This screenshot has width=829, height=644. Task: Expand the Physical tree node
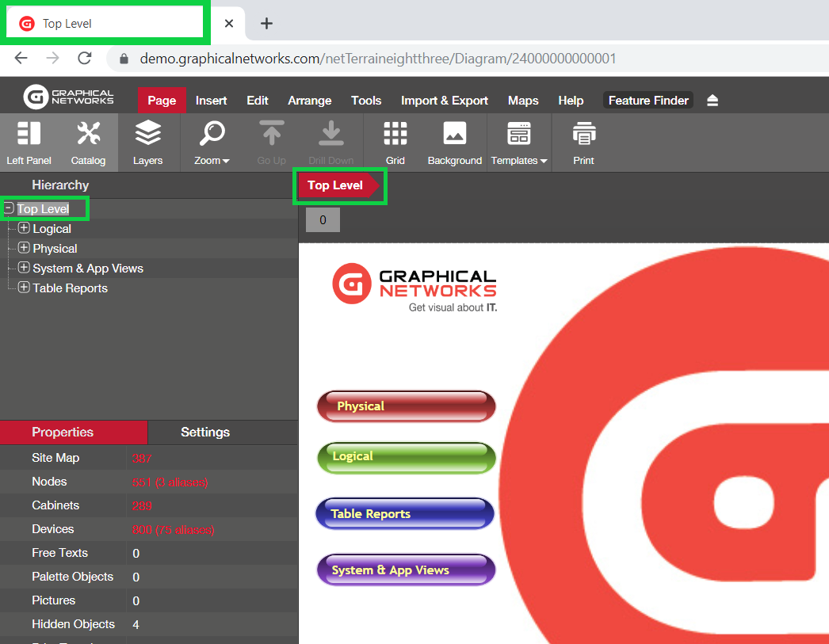click(x=24, y=248)
